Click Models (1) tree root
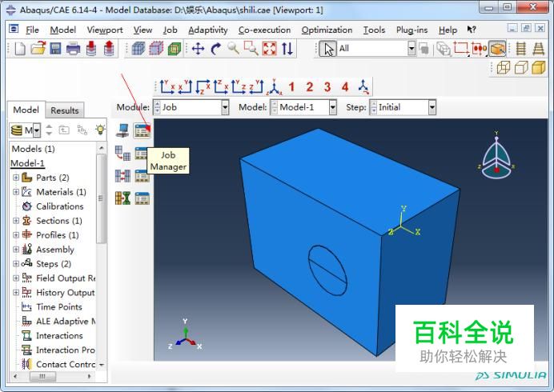Screen dimensions: 554x392 click(x=33, y=149)
